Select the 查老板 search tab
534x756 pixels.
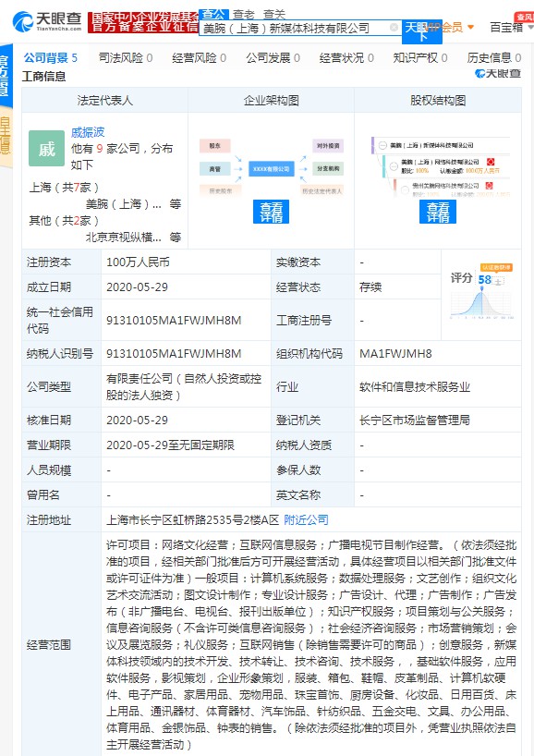[243, 15]
